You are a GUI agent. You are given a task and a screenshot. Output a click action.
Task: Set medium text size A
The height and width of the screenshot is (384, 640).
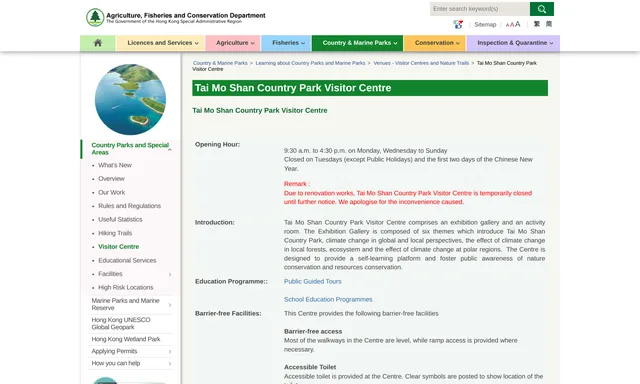click(512, 24)
